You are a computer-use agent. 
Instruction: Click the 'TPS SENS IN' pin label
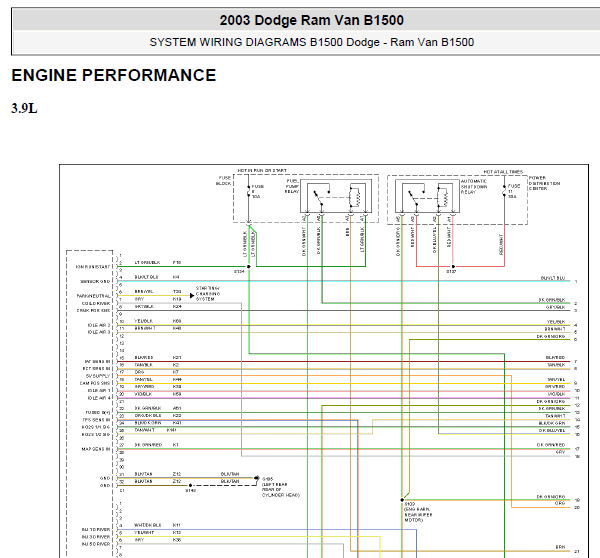(96, 420)
